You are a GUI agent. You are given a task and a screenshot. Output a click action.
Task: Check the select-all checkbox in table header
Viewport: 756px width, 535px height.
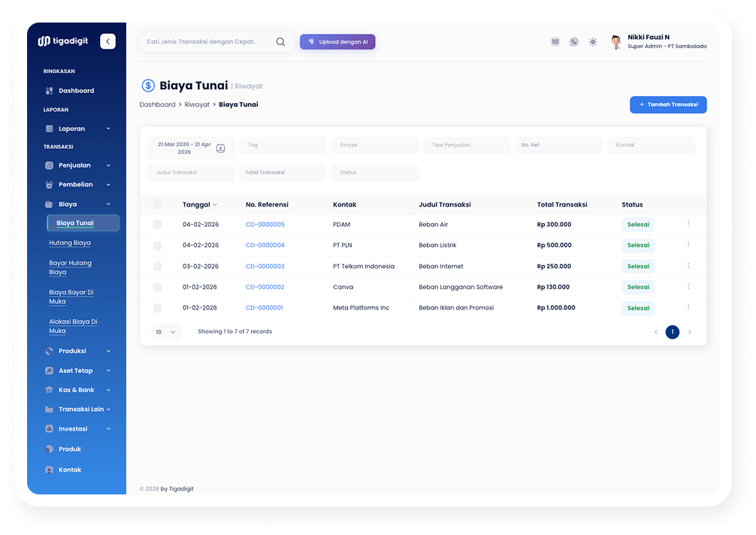point(157,204)
